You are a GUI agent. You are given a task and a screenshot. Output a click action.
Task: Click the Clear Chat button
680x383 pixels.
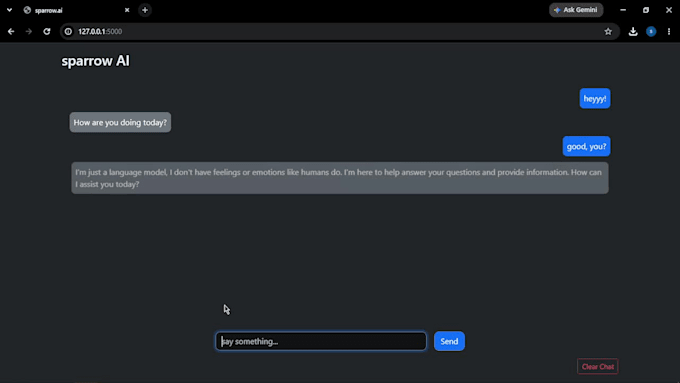598,367
